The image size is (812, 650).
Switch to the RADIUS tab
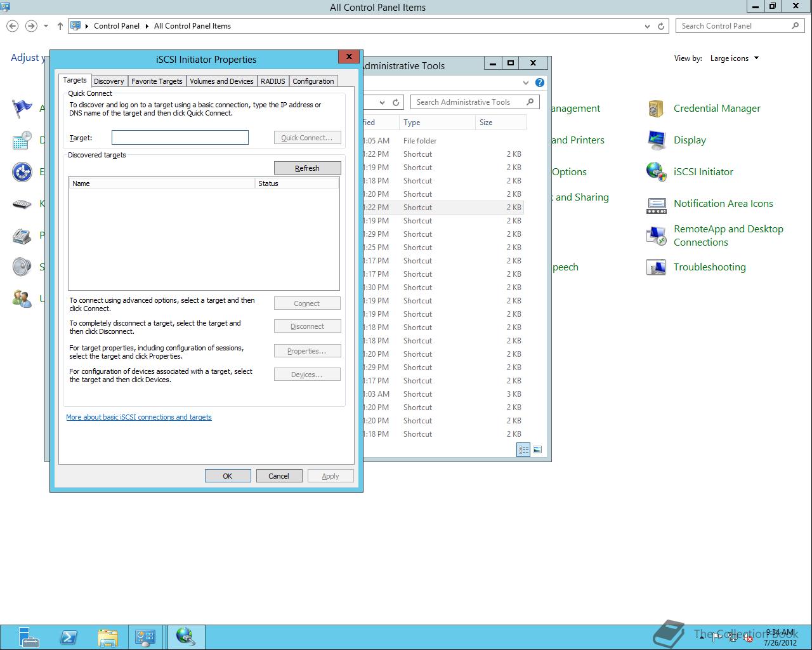[273, 81]
